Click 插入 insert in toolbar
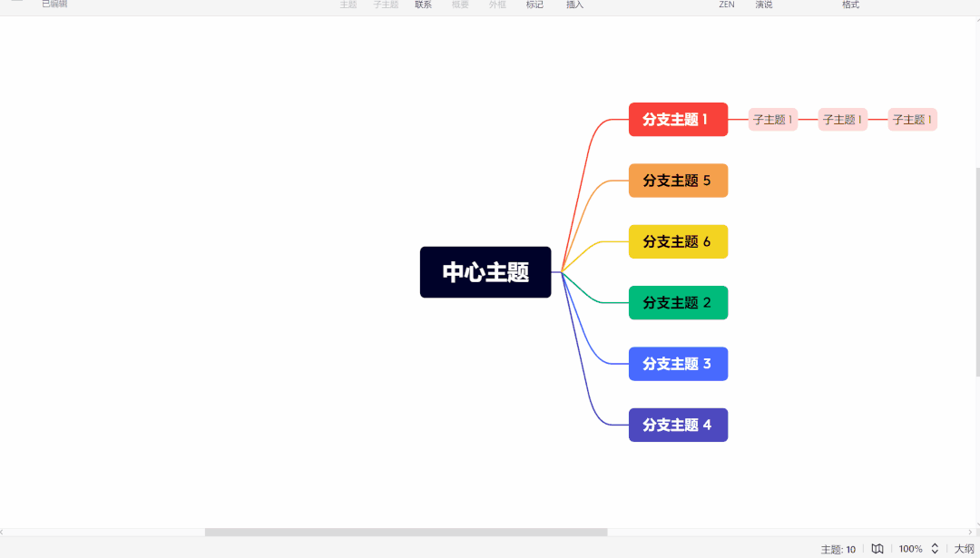This screenshot has width=980, height=558. click(x=574, y=5)
